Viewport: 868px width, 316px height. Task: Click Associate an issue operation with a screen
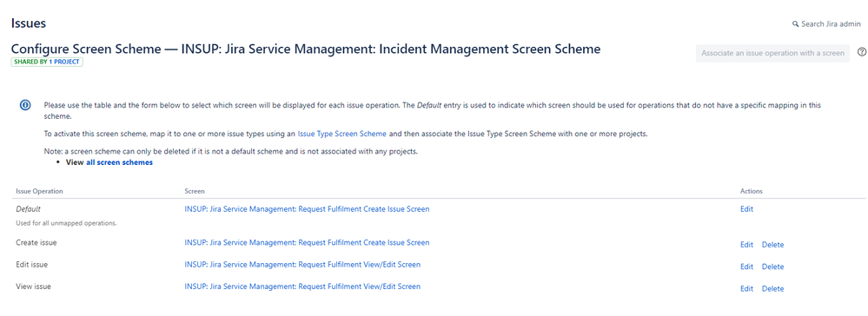[x=772, y=53]
